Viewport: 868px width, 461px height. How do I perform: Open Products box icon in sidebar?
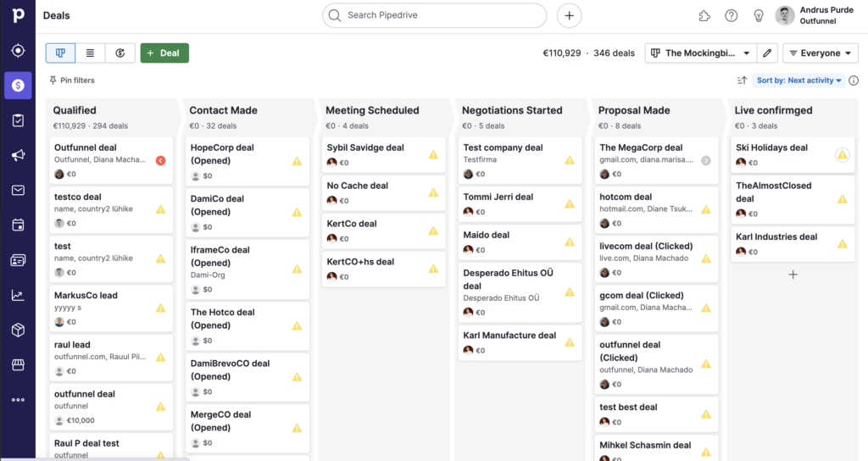[18, 330]
